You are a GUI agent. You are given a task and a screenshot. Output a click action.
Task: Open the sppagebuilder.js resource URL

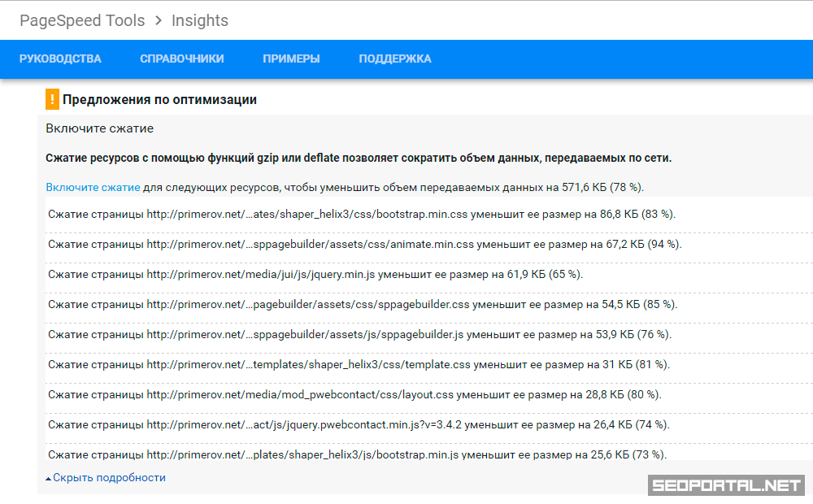pos(305,334)
